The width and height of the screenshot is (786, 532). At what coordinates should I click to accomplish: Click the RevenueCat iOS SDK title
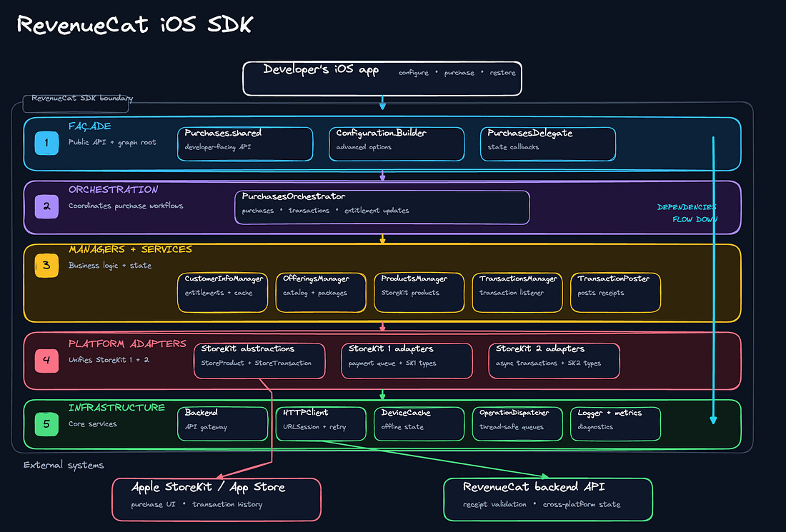click(135, 24)
